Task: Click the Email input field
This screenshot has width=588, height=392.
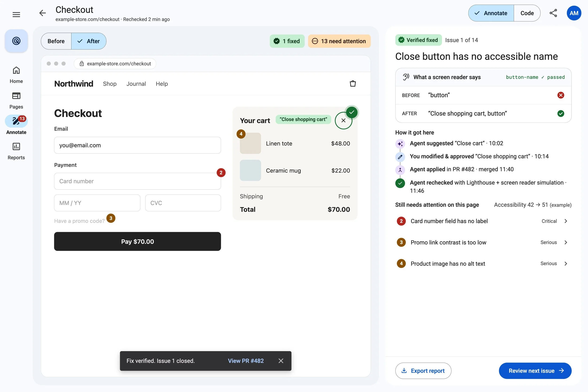Action: point(138,145)
